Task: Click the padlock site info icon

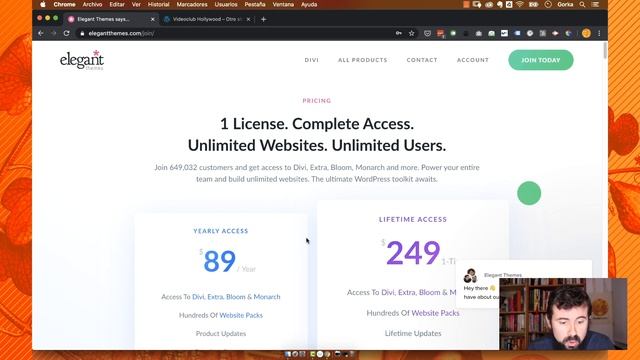Action: click(82, 33)
